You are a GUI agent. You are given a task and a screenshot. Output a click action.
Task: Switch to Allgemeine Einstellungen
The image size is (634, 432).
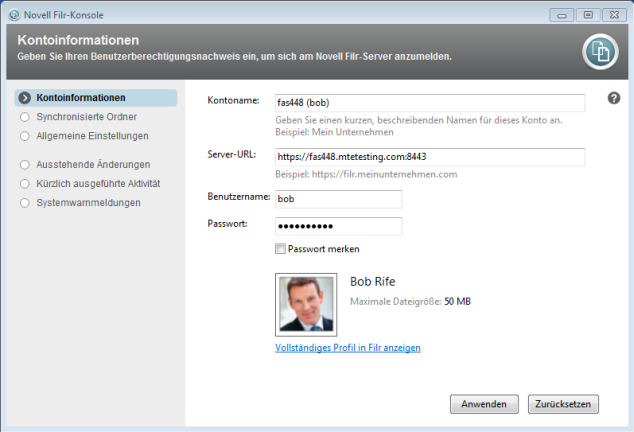point(92,136)
